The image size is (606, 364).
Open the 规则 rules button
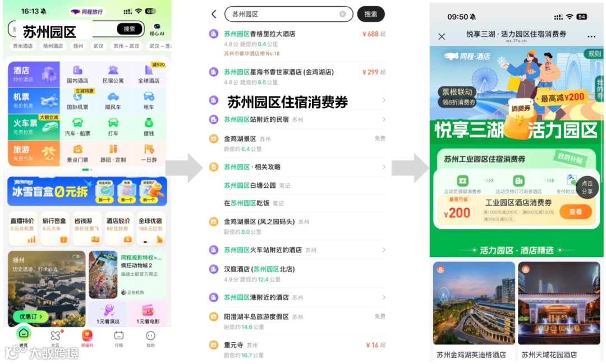click(x=594, y=54)
